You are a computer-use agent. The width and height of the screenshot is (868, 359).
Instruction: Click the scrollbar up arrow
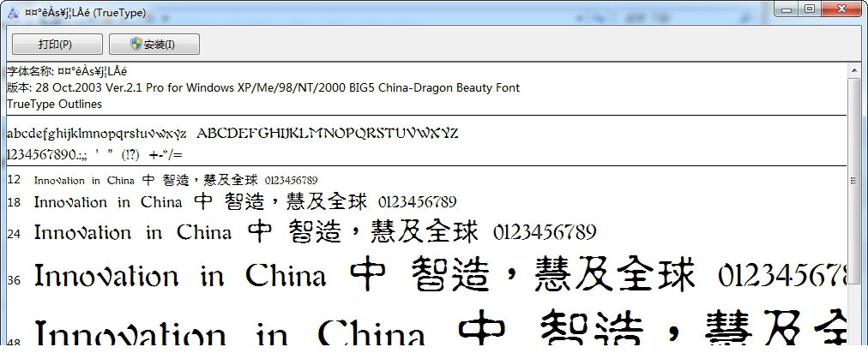pyautogui.click(x=853, y=71)
